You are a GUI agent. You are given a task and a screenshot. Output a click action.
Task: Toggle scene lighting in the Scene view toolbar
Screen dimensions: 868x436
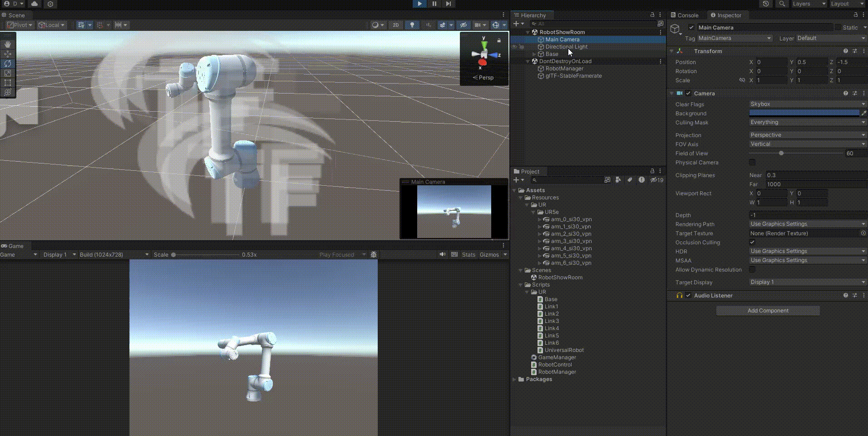pyautogui.click(x=412, y=25)
